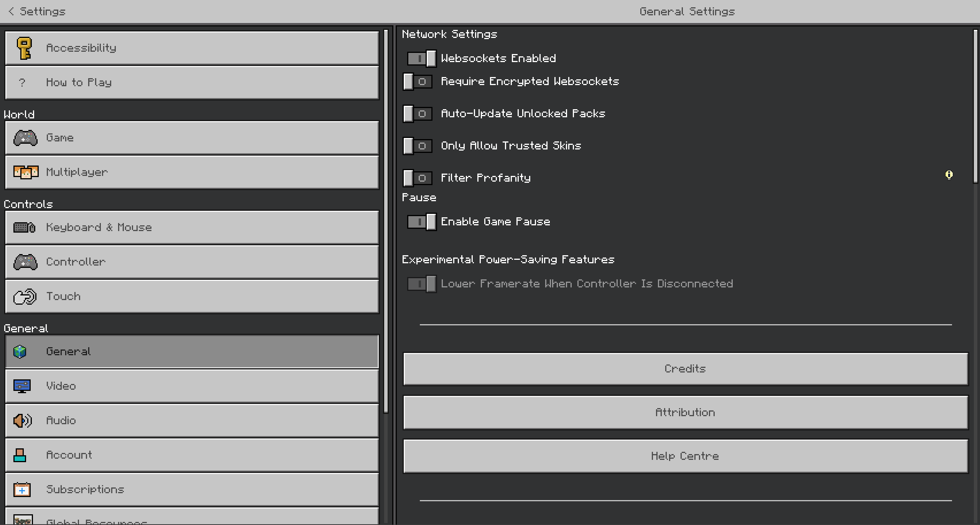
Task: Select the Video monitor icon
Action: [21, 386]
